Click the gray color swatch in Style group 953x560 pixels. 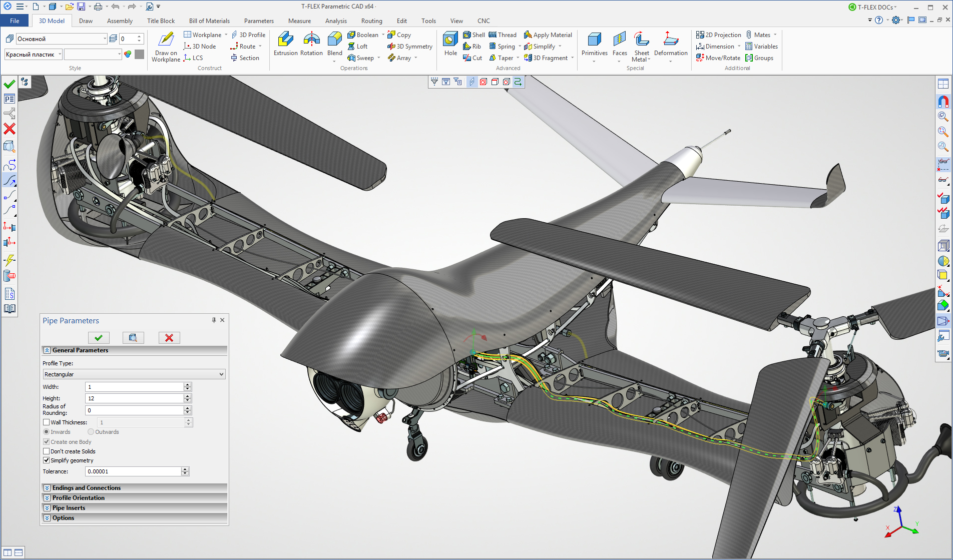(140, 54)
